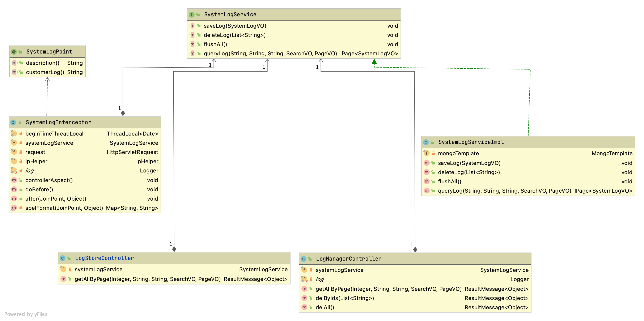
Task: Click the private method icon of spelFormat
Action: [x=14, y=208]
